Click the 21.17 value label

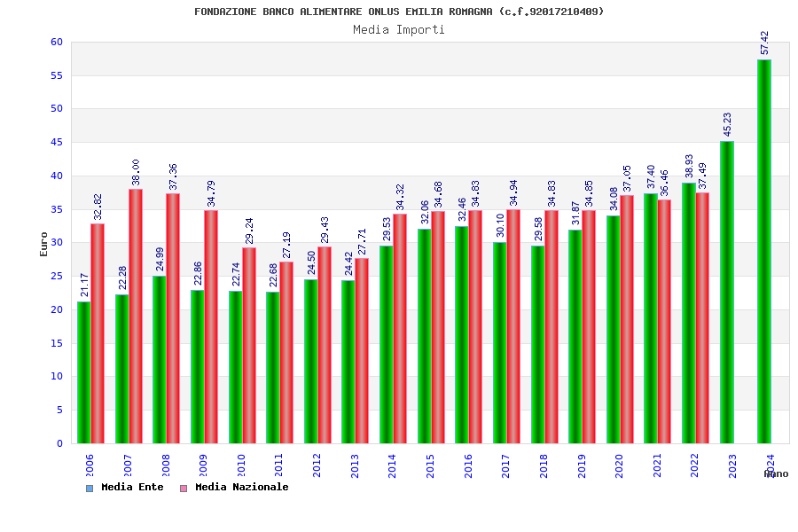click(x=84, y=286)
